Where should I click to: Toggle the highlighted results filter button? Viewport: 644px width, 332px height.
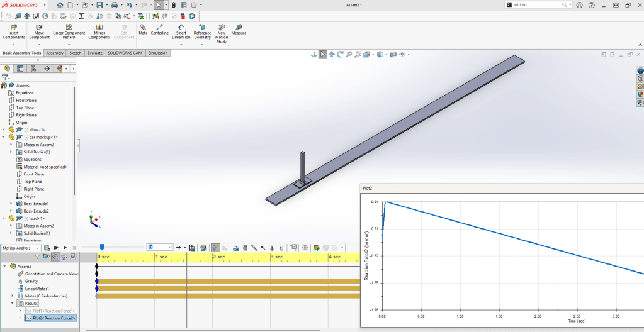(55, 257)
